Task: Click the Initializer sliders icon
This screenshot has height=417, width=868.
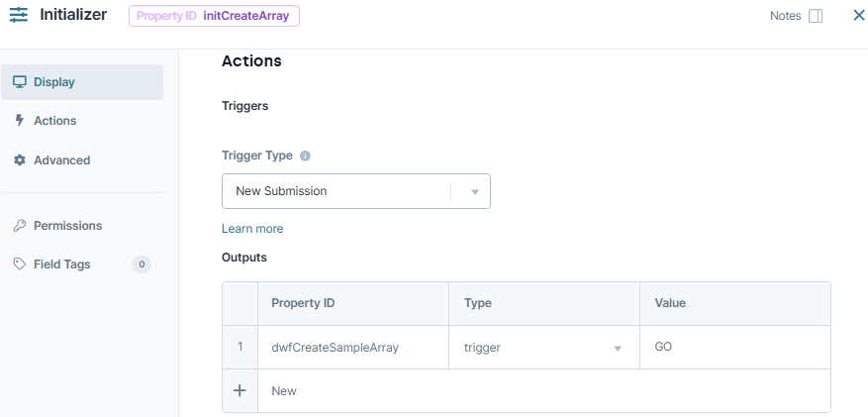Action: (x=19, y=16)
